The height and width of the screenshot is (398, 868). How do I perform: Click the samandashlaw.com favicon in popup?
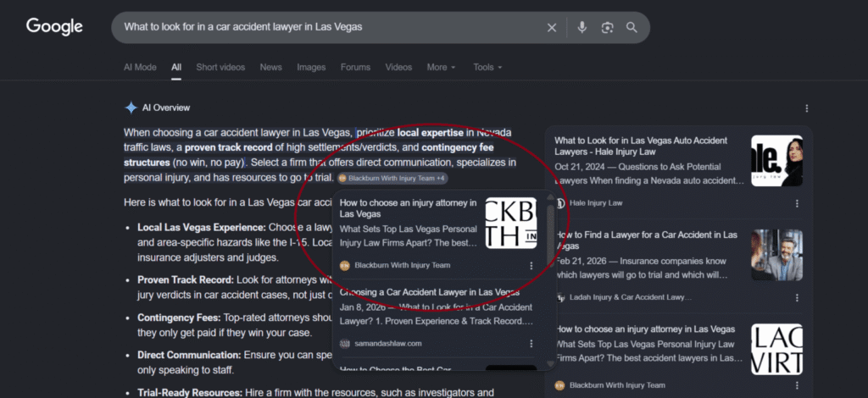point(345,344)
